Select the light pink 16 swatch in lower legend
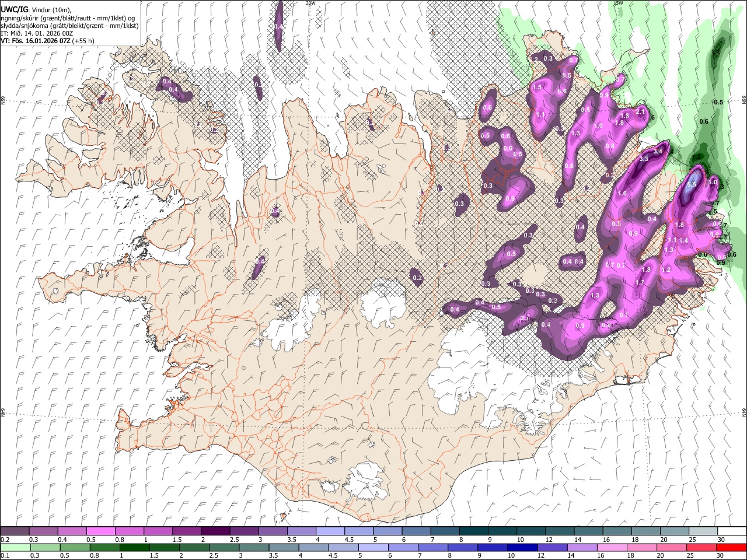The image size is (747, 560). 612,547
